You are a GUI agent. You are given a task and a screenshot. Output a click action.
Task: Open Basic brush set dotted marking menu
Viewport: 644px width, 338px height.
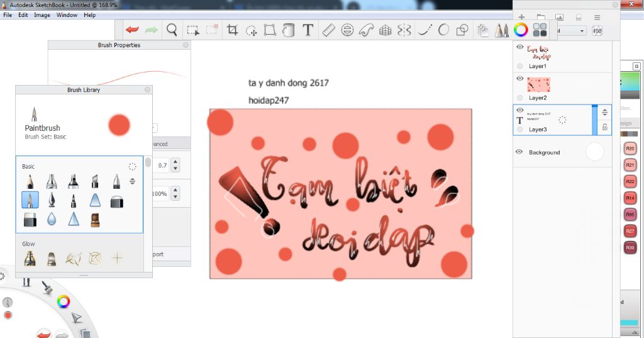pyautogui.click(x=132, y=167)
